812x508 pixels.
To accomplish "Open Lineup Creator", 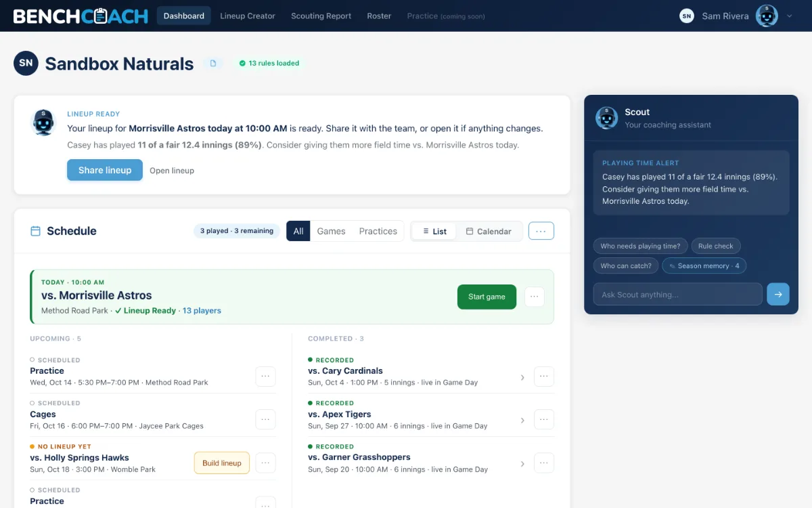I will (248, 16).
